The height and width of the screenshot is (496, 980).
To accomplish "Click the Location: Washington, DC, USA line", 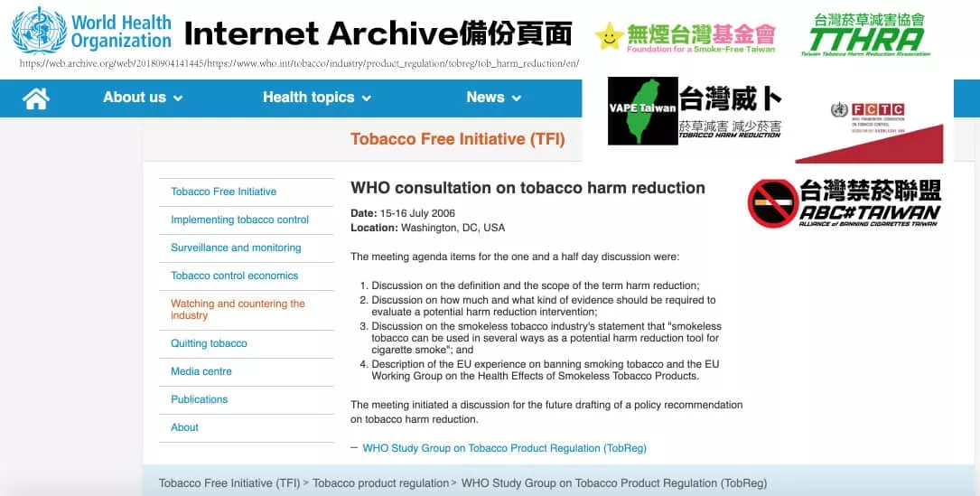I will click(427, 228).
